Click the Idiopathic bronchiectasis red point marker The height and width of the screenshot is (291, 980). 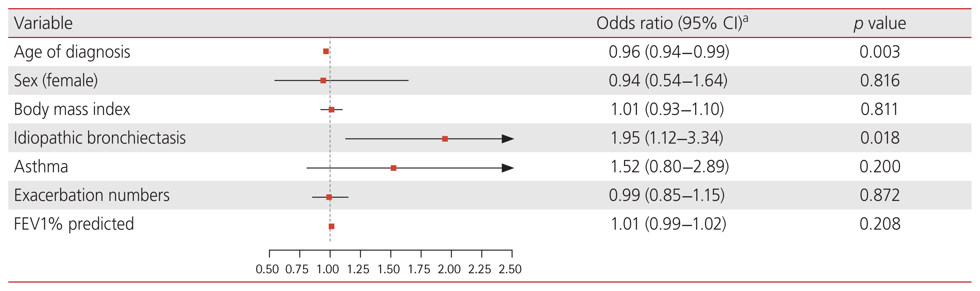(x=445, y=139)
